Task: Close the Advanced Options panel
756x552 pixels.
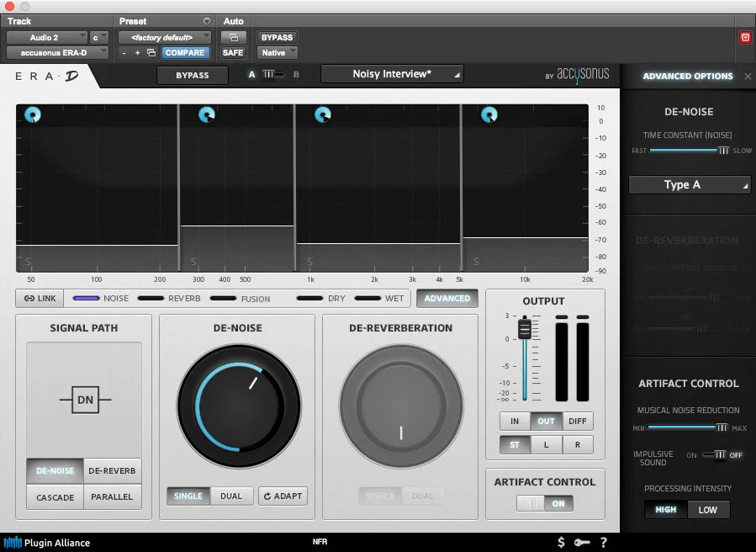Action: coord(748,77)
